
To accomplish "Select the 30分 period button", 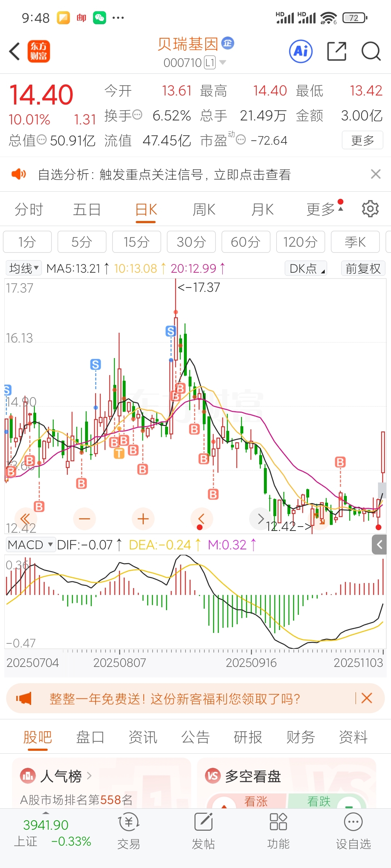I will click(191, 242).
